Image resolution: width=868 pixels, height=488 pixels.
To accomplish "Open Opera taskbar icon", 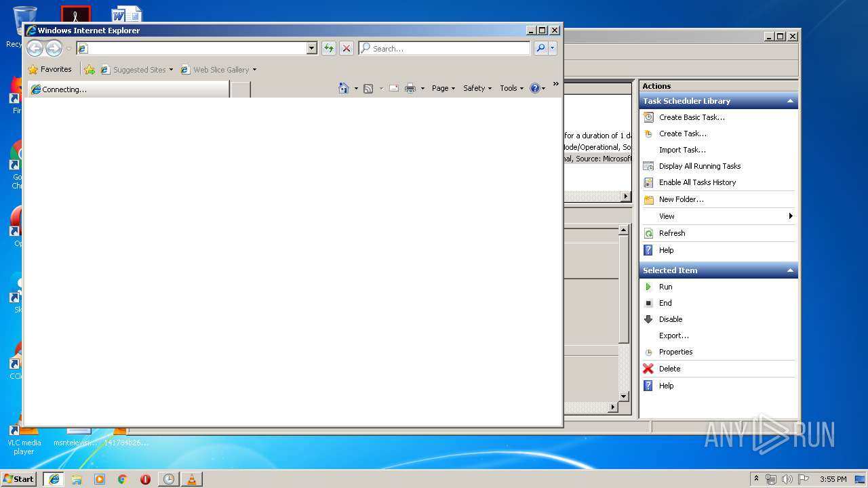I will point(145,479).
